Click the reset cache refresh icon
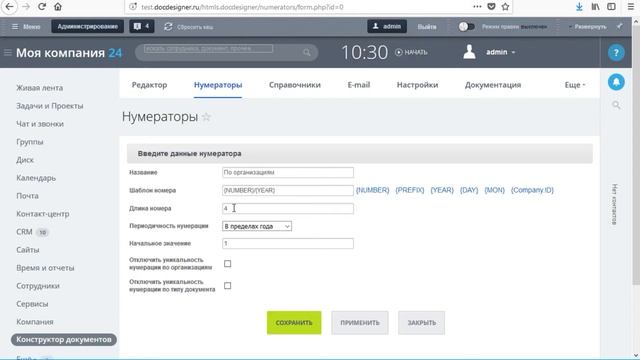Screen dimensions: 640x360 tap(168, 27)
